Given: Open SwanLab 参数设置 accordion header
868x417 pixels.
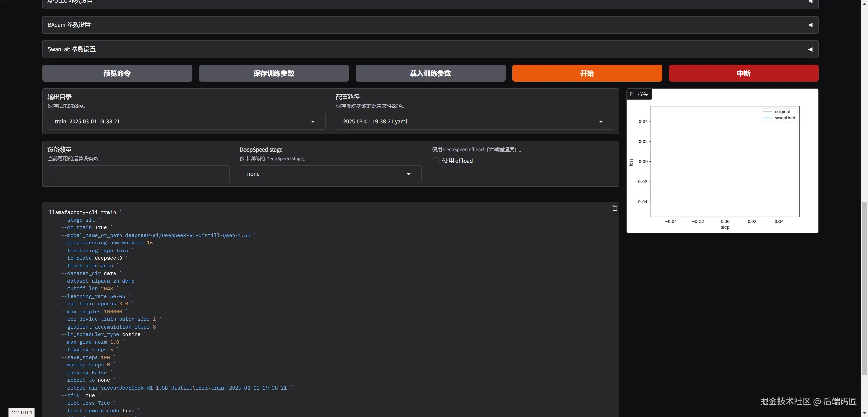Looking at the screenshot, I should [x=72, y=49].
